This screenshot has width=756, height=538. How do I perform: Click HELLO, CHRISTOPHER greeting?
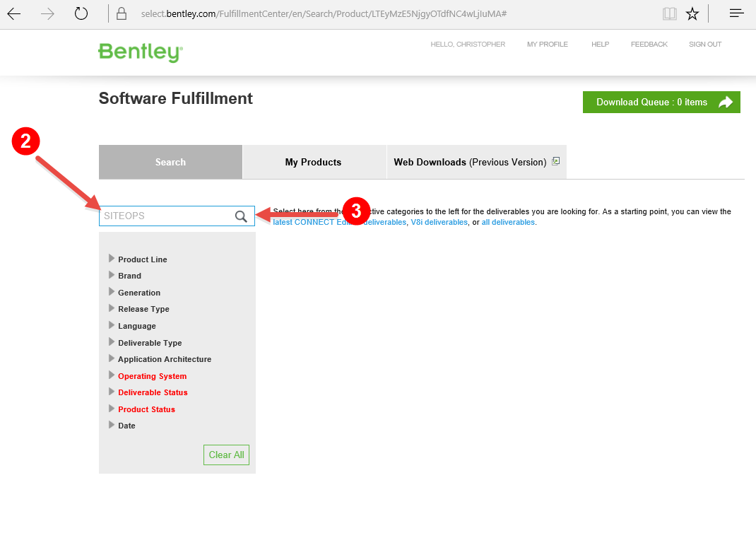(x=468, y=45)
